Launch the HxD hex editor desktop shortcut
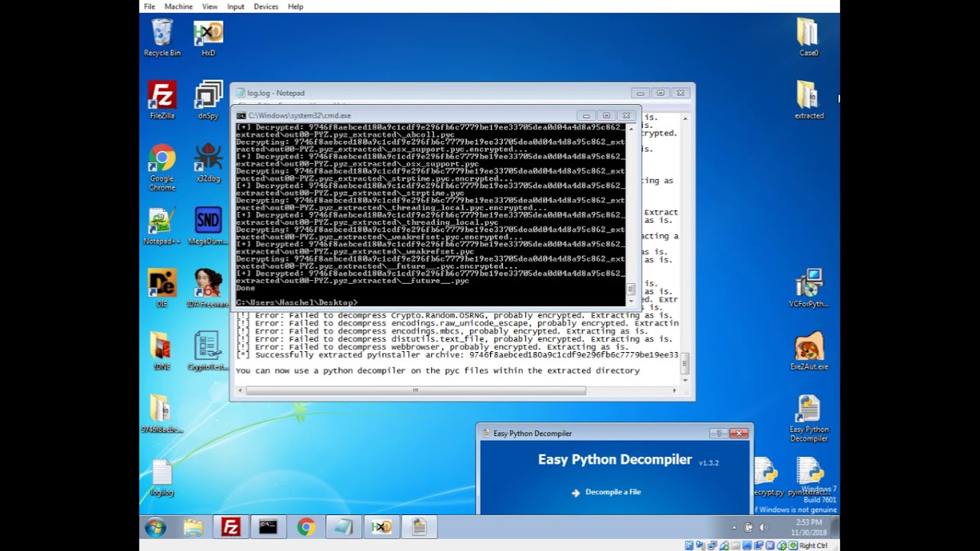Screen dimensions: 980x551 click(208, 38)
